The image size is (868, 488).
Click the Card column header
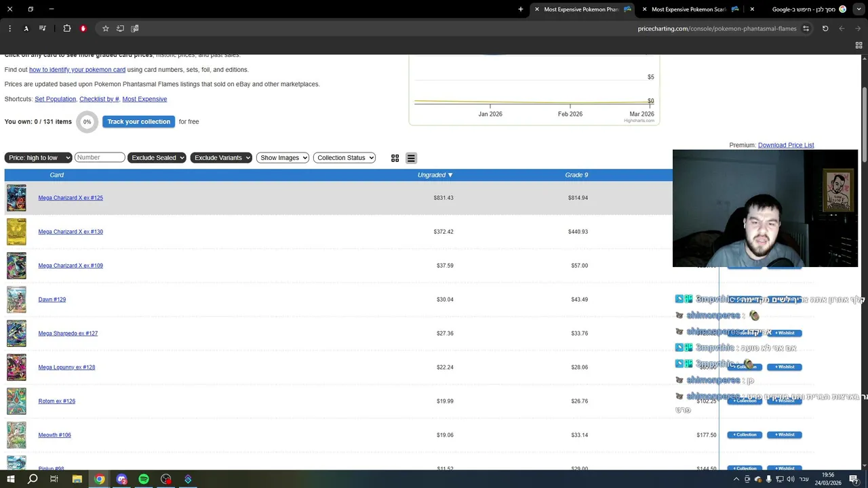click(x=57, y=175)
